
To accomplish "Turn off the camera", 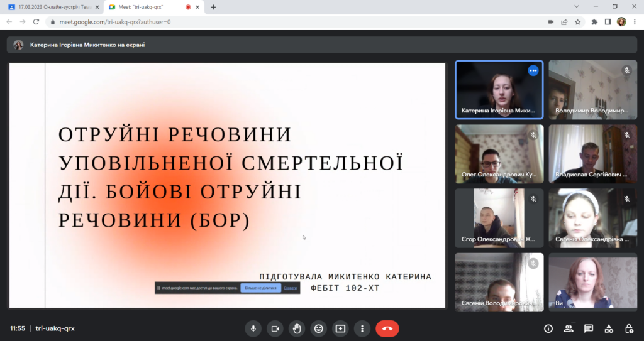I will point(275,328).
